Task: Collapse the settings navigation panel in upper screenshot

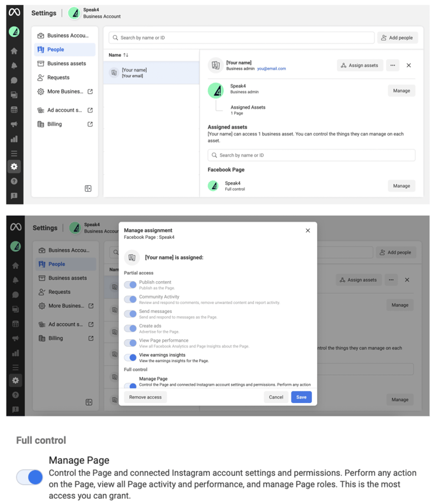Action: click(x=88, y=188)
